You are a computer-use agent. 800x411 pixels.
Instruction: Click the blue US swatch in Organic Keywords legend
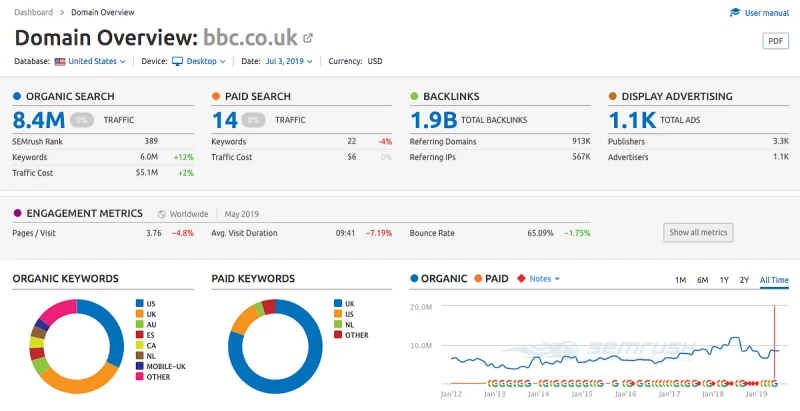click(138, 303)
